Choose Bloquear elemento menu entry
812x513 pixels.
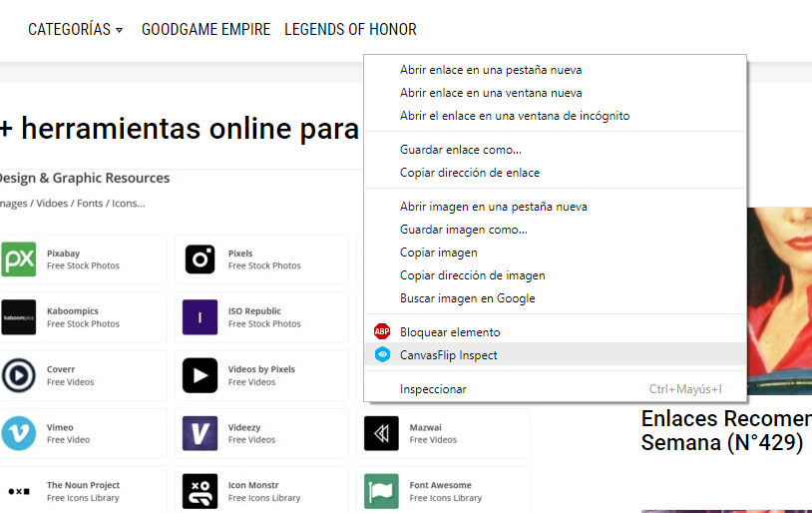(x=556, y=332)
